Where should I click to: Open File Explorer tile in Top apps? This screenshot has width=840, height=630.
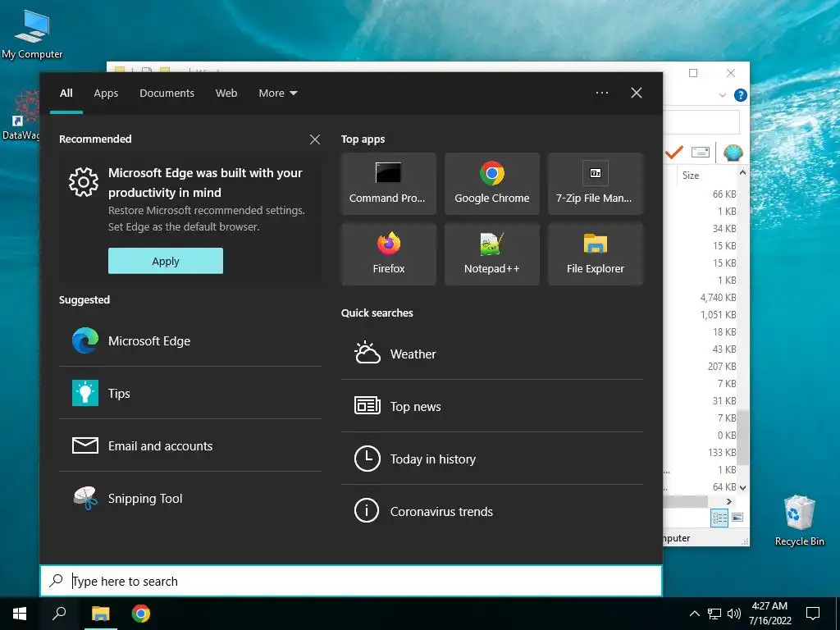[596, 254]
